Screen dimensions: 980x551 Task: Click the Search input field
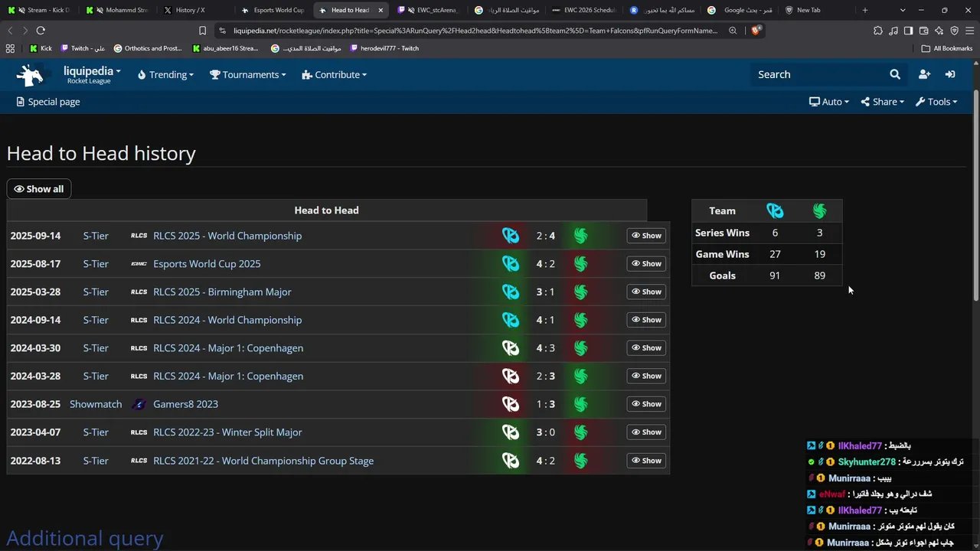tap(818, 74)
